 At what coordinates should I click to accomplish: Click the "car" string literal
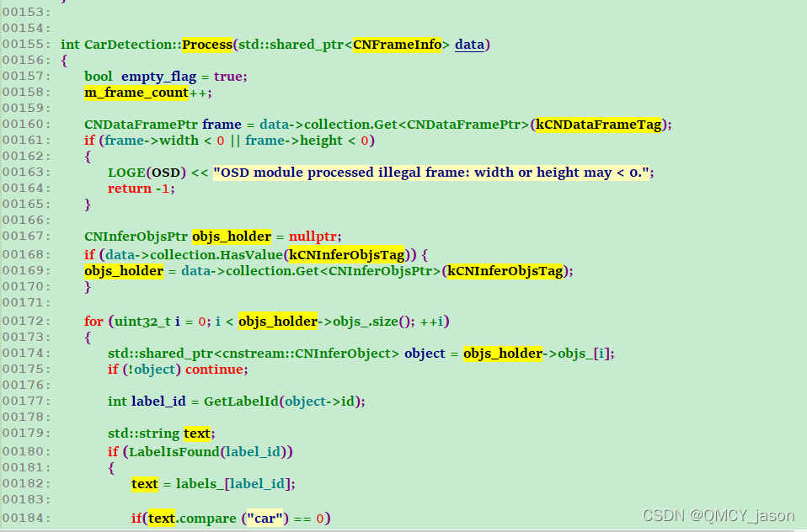click(265, 518)
